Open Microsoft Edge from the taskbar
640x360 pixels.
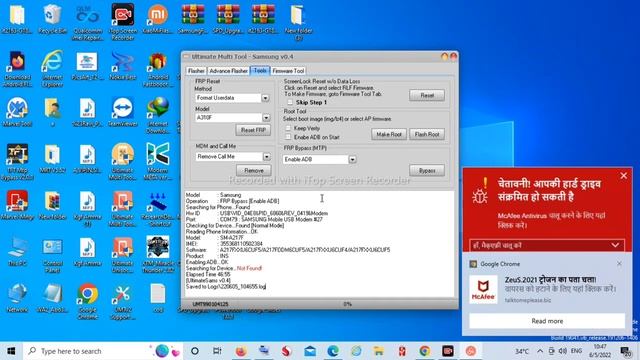(x=333, y=351)
